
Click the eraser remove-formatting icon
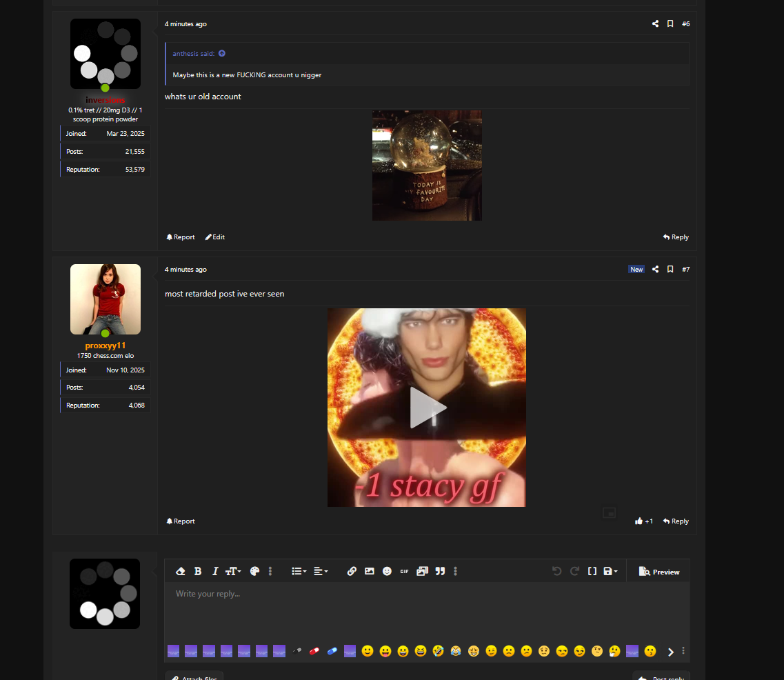181,572
